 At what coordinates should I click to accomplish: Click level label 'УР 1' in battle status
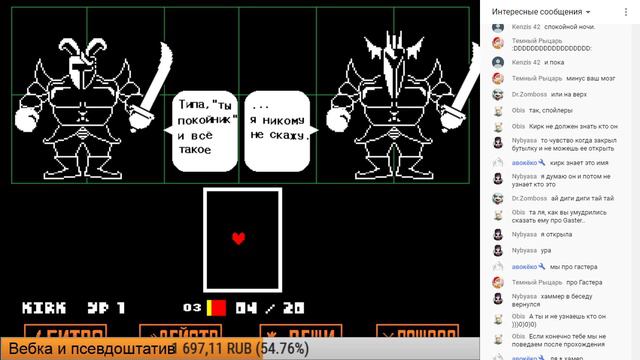[106, 308]
